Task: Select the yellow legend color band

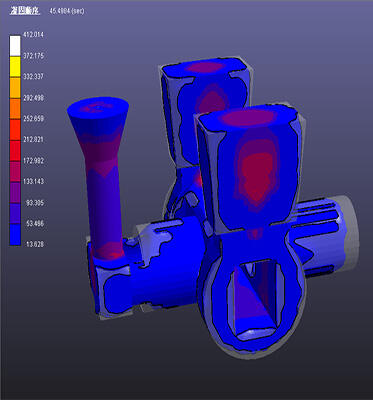Action: click(x=15, y=67)
